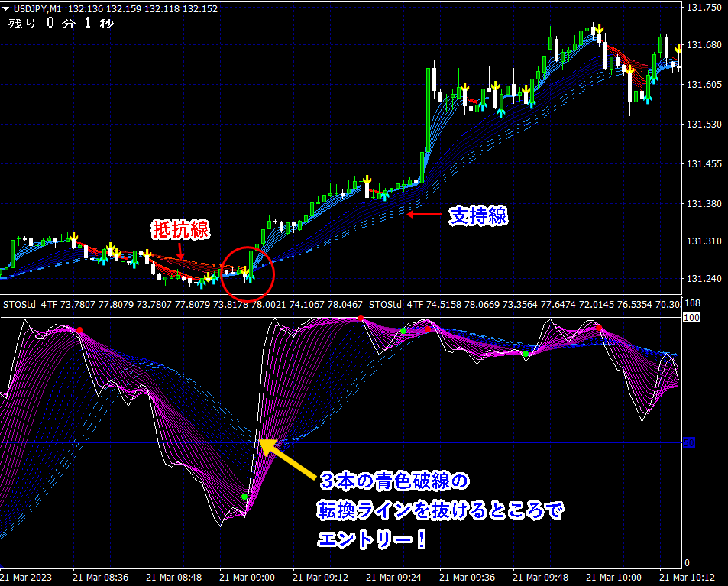Click the 100 level label in indicator window
The image size is (728, 586).
[692, 317]
